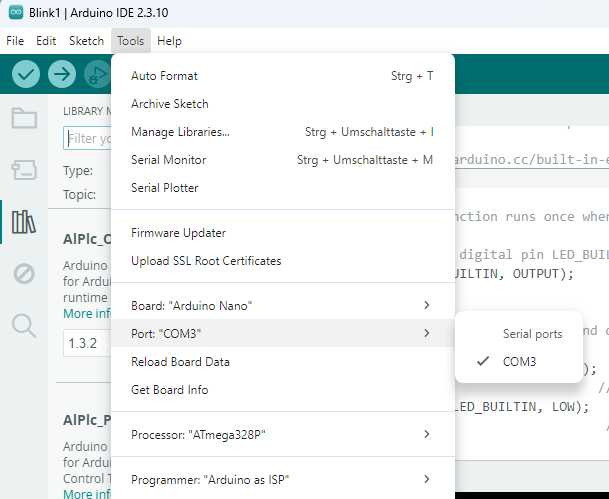Open the Search magnifier icon in sidebar
The image size is (609, 499).
(24, 325)
